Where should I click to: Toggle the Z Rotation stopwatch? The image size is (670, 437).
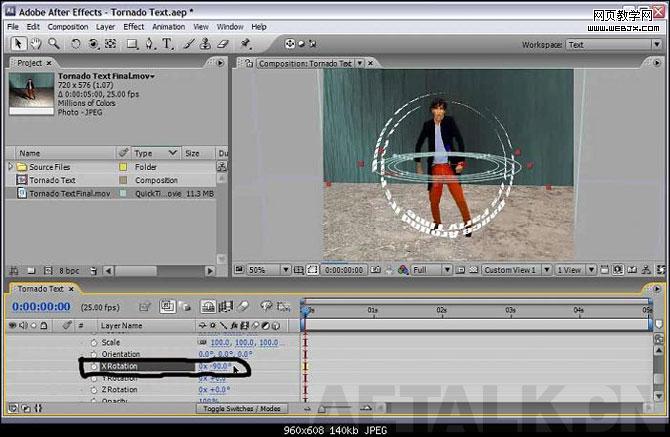(x=94, y=390)
